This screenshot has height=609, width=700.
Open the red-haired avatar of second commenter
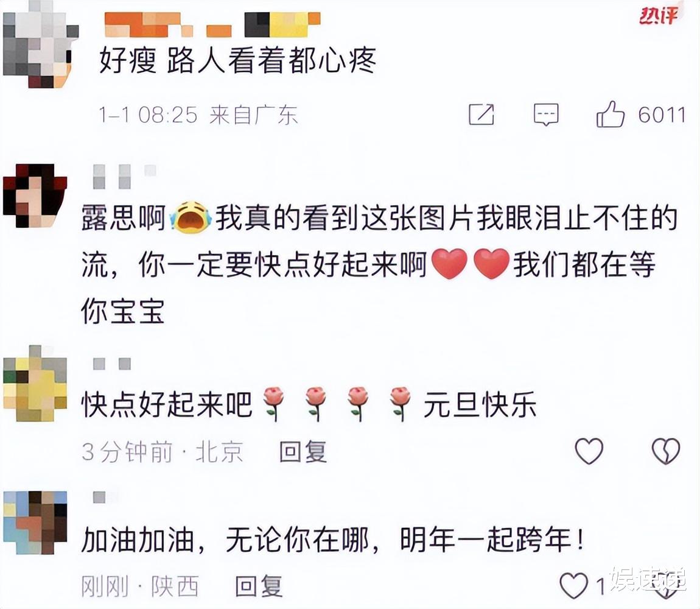point(35,195)
